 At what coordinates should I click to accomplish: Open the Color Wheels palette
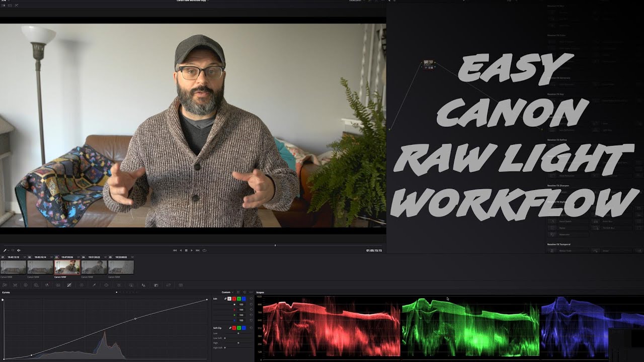(x=26, y=285)
